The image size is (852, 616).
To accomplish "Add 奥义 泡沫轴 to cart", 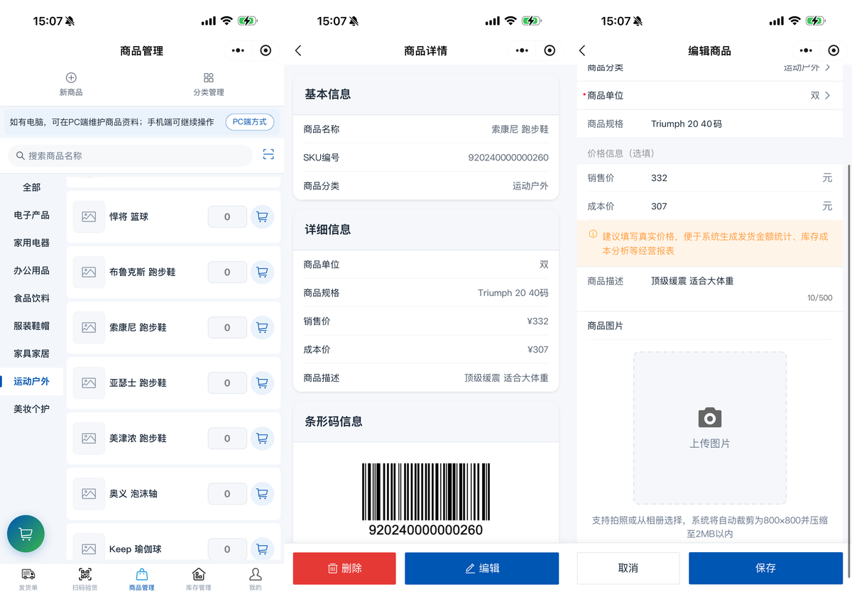I will (x=262, y=494).
